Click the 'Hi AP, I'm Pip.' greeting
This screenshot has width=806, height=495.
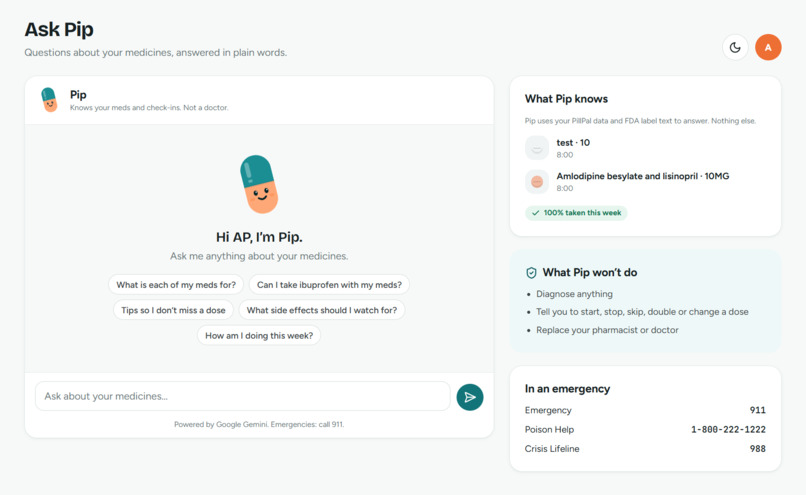coord(259,237)
